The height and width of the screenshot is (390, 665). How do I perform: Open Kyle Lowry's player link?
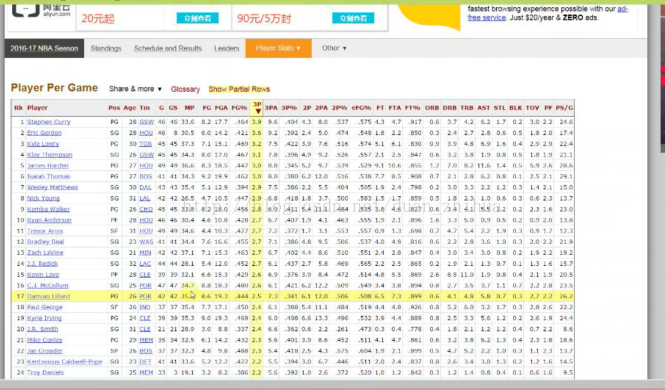pos(43,144)
